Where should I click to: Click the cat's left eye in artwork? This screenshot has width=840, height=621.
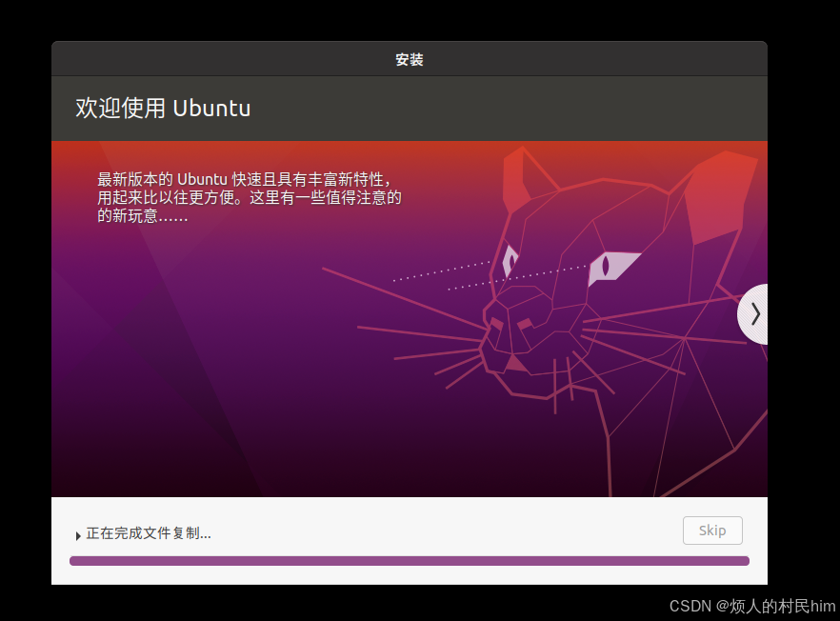click(x=510, y=259)
